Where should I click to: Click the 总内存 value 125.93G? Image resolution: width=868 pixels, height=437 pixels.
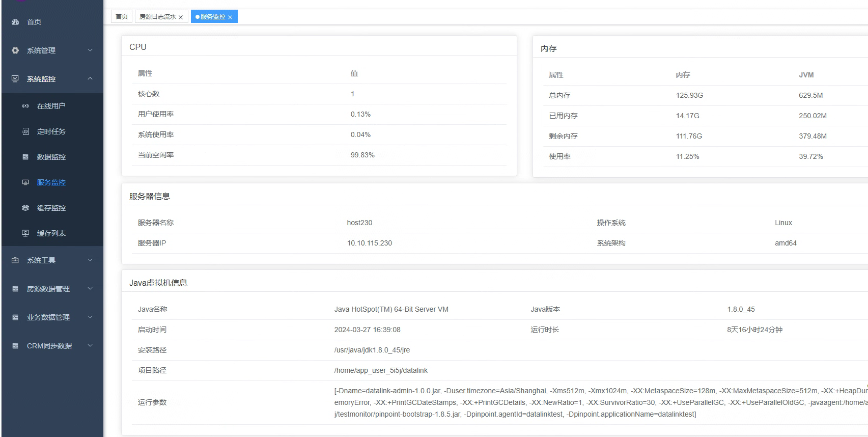[x=689, y=95]
